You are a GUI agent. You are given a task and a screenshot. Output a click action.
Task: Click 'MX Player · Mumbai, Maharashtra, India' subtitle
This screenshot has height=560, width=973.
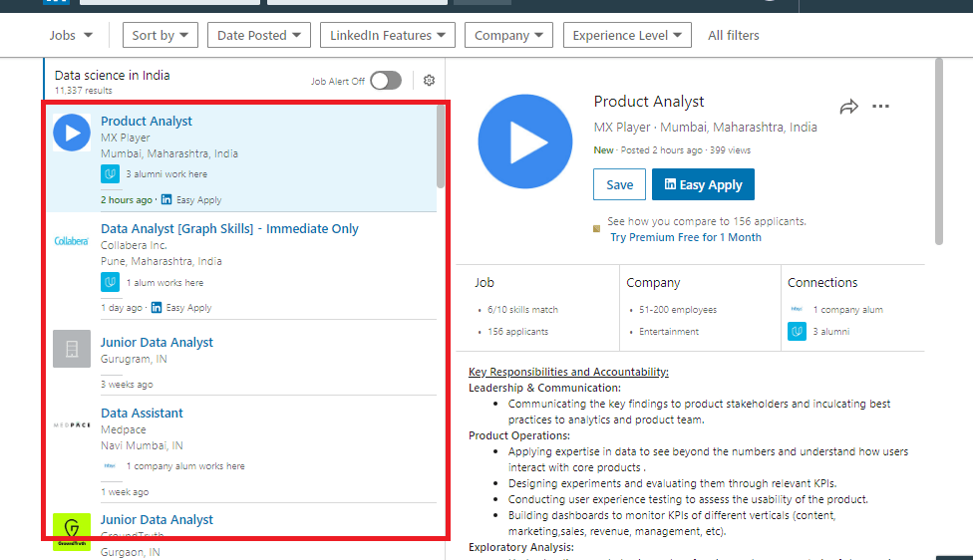(x=705, y=128)
